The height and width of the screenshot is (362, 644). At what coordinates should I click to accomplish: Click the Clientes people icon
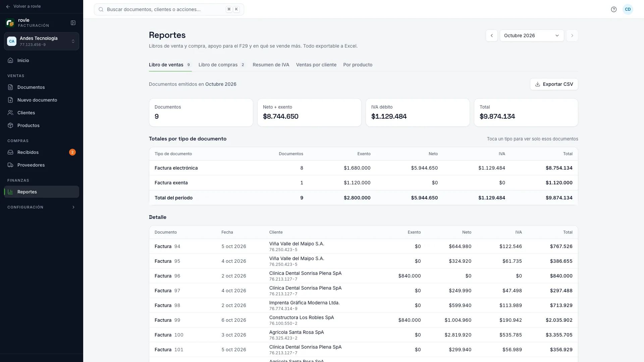click(10, 113)
